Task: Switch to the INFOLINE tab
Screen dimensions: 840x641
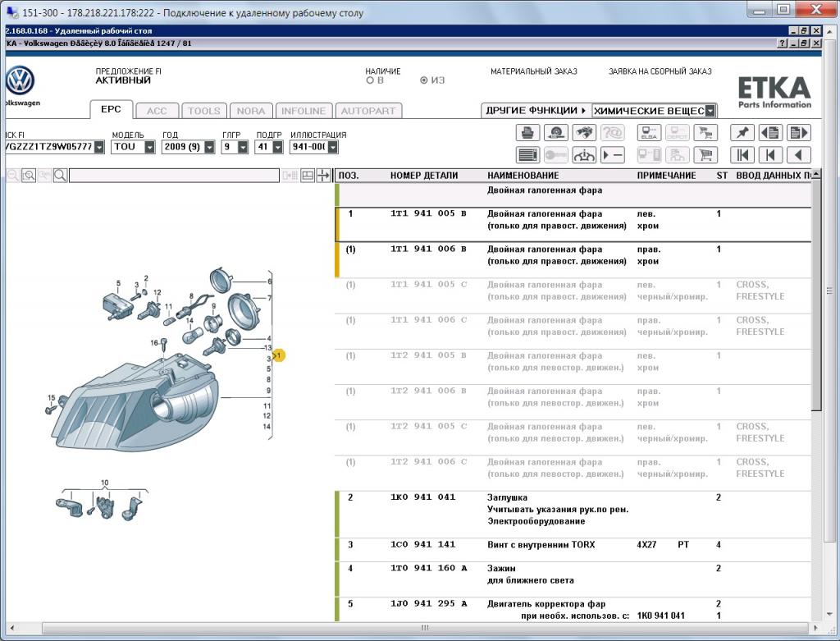Action: (304, 111)
